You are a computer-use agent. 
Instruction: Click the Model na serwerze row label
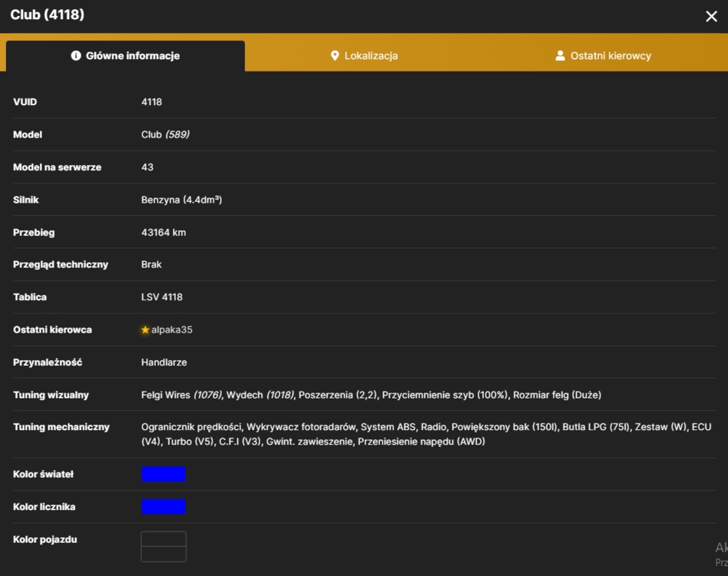coord(57,167)
